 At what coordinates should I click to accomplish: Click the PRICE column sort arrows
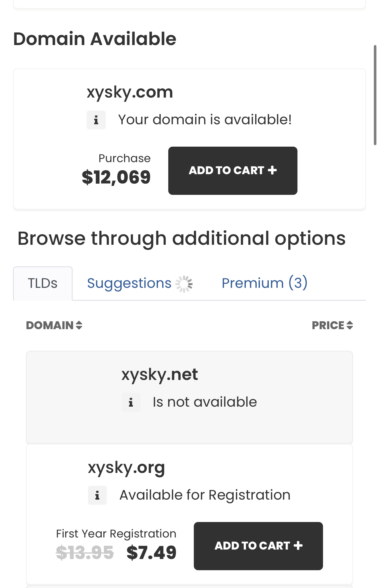click(350, 325)
